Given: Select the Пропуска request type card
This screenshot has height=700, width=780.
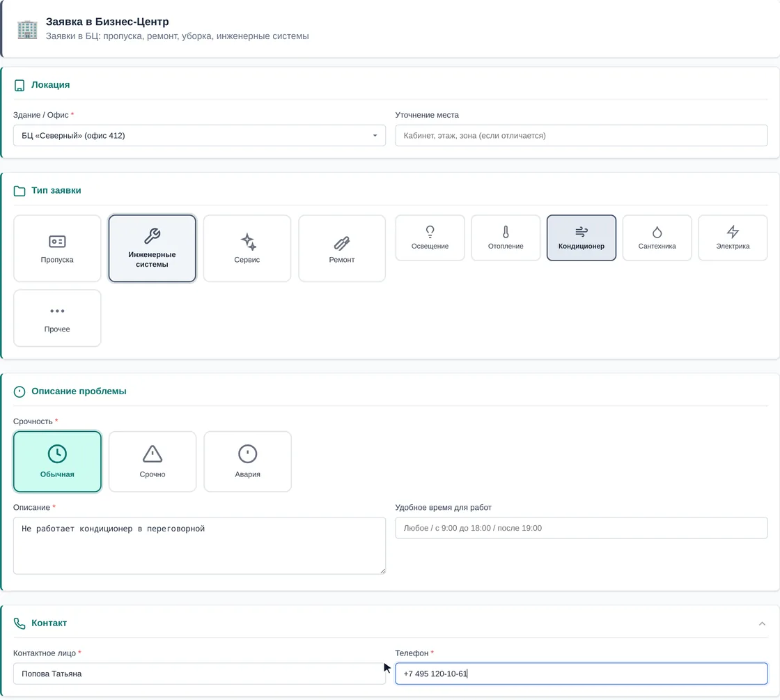Looking at the screenshot, I should pos(57,248).
